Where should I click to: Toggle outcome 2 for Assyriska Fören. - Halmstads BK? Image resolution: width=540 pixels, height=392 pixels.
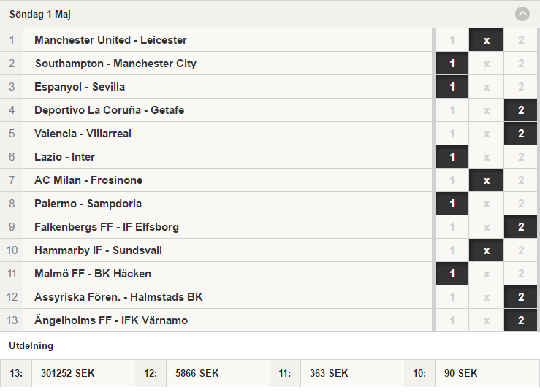(521, 297)
